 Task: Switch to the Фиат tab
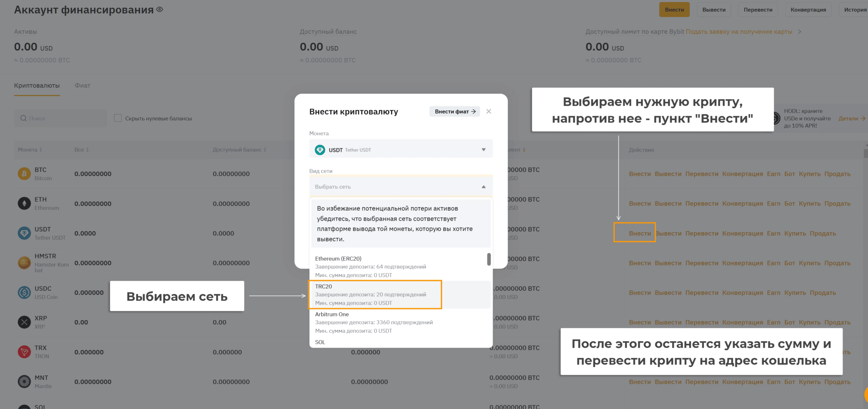(x=82, y=86)
